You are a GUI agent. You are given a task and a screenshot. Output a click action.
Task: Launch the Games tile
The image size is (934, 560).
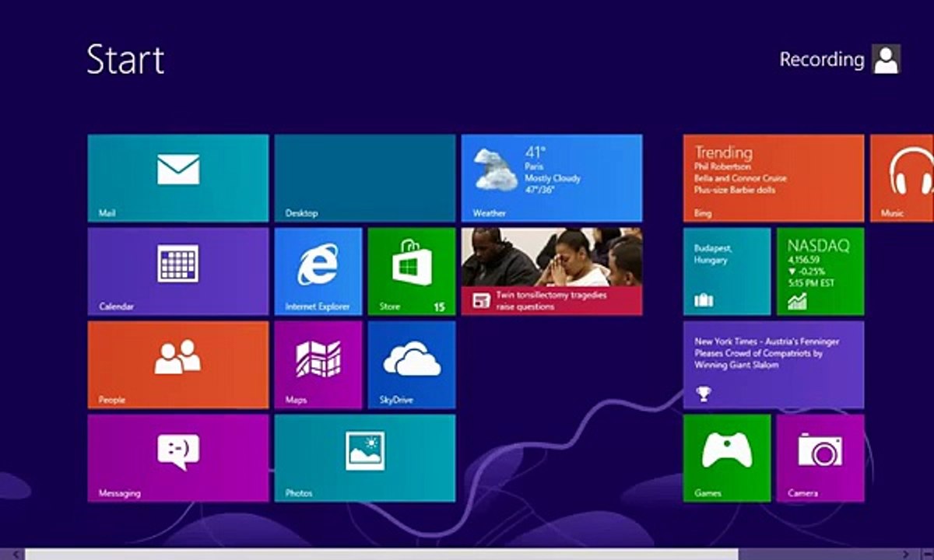[x=727, y=458]
